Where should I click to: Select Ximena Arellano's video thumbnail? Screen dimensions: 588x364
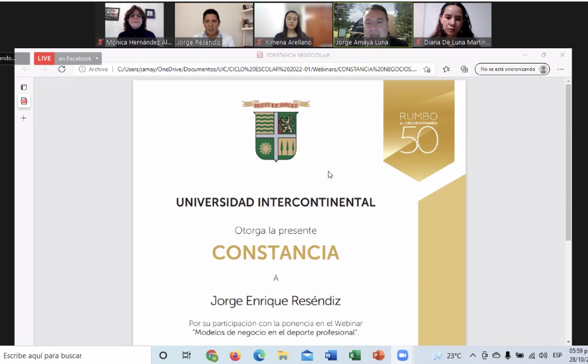(x=293, y=25)
